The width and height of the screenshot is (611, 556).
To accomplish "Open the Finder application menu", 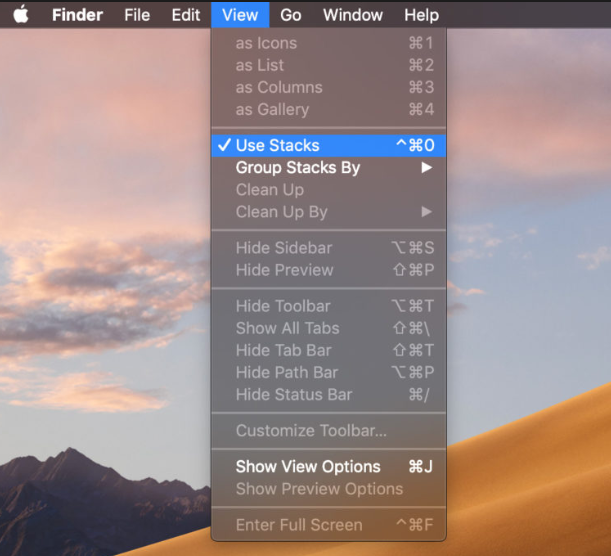I will point(77,15).
